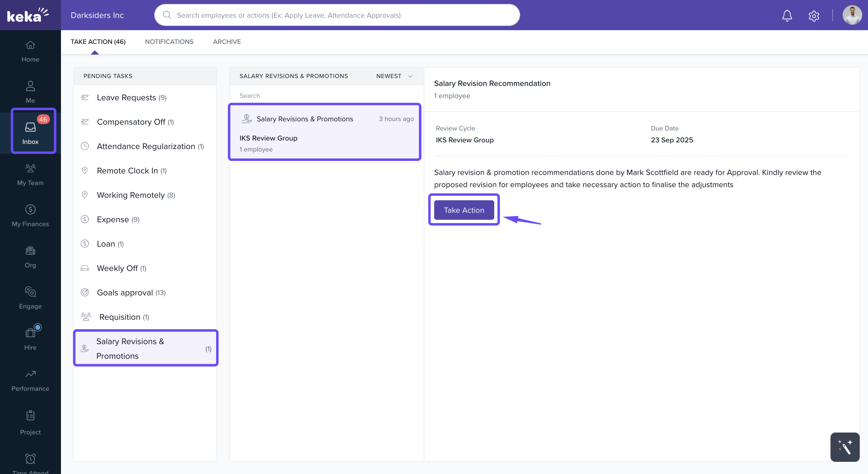Open the Hire sidebar section
Image resolution: width=868 pixels, height=474 pixels.
pos(30,339)
